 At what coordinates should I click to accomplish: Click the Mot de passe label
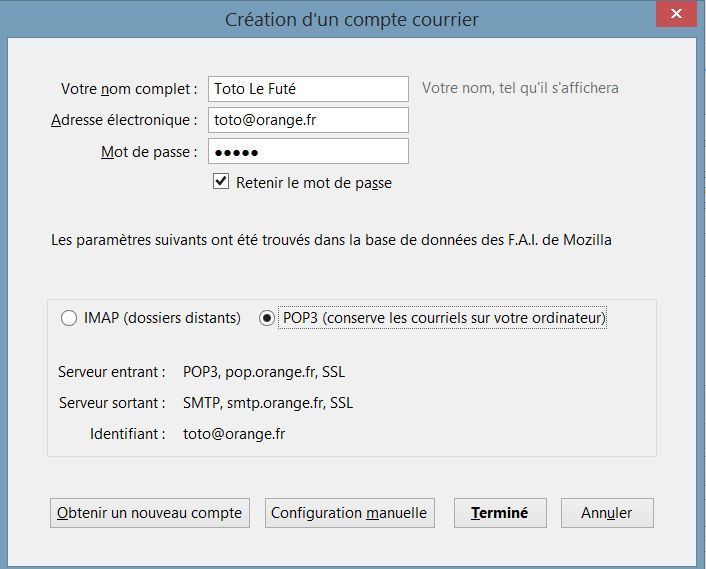[x=149, y=152]
